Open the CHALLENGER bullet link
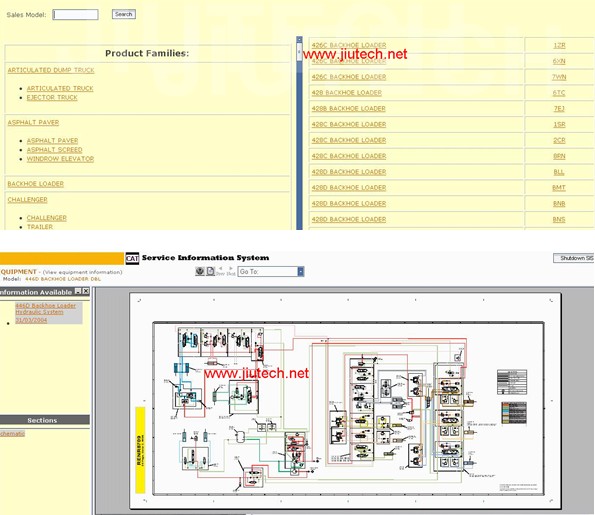This screenshot has width=595, height=515. click(x=47, y=218)
